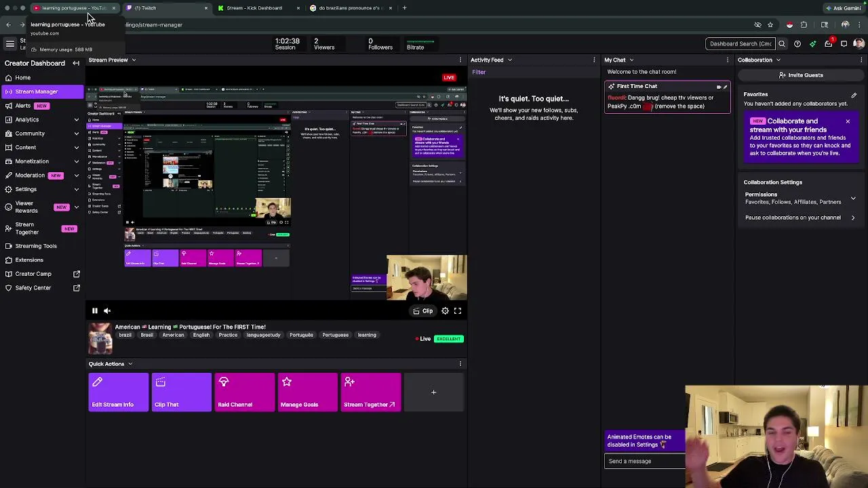Viewport: 868px width, 488px height.
Task: Expand the Analytics sidebar section
Action: pos(76,120)
